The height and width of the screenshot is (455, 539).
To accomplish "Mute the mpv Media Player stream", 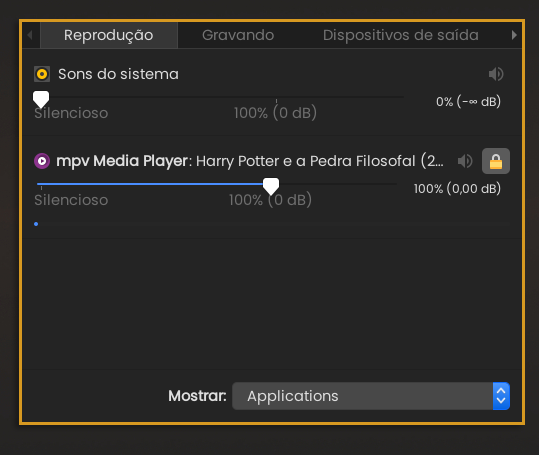I will (x=465, y=161).
